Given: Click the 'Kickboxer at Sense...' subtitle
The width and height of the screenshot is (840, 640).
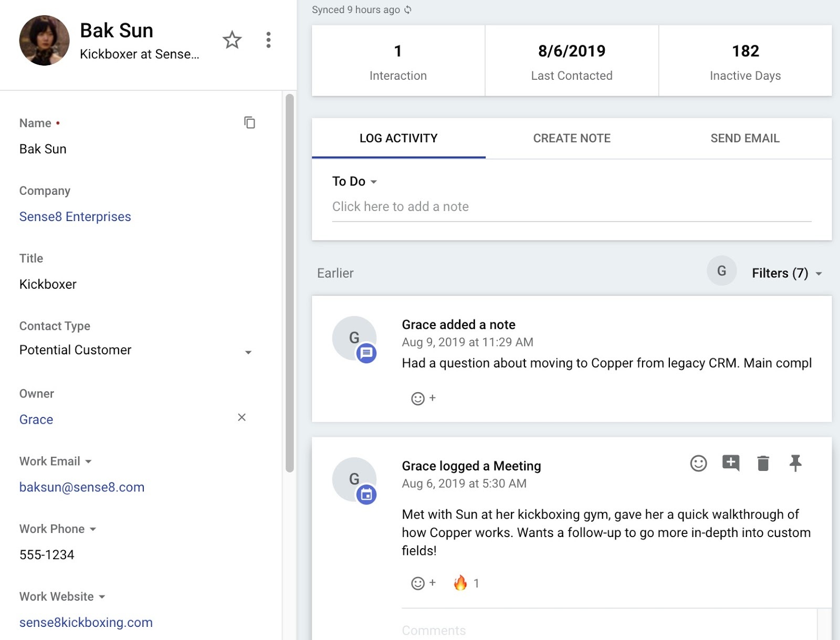Looking at the screenshot, I should click(x=140, y=54).
